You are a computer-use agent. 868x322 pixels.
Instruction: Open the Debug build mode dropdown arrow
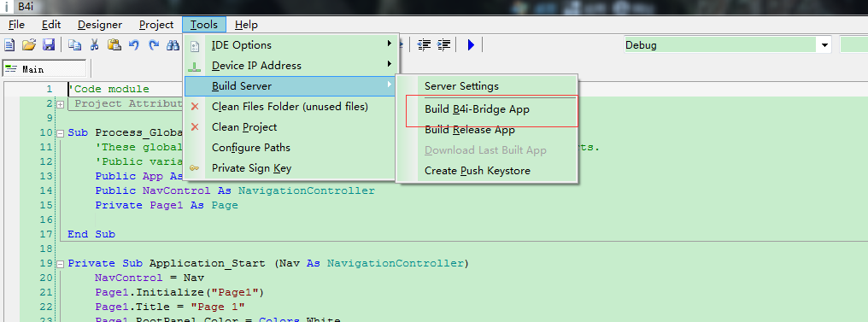pyautogui.click(x=824, y=45)
